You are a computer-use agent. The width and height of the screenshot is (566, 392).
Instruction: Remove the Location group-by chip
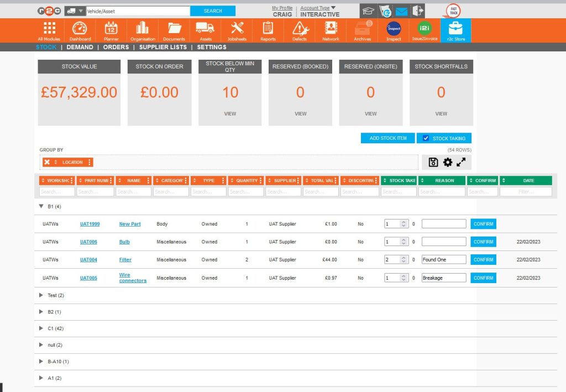pyautogui.click(x=47, y=162)
